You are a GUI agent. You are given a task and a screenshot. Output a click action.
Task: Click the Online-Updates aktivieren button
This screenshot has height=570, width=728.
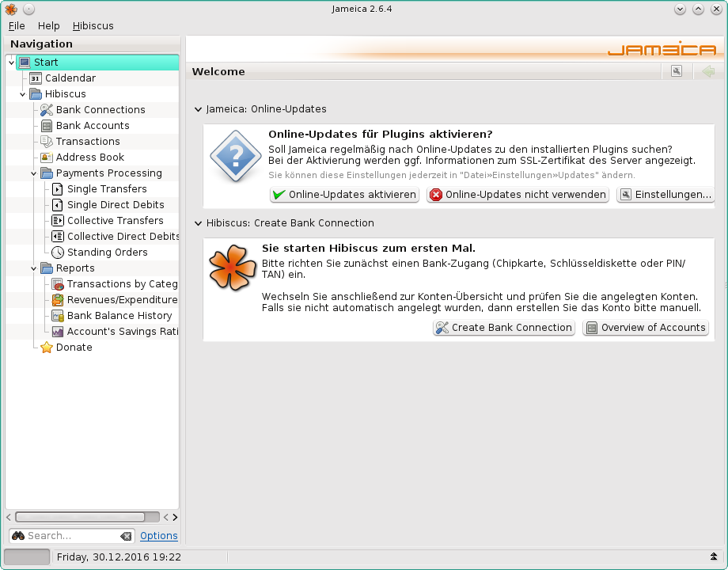(x=344, y=195)
